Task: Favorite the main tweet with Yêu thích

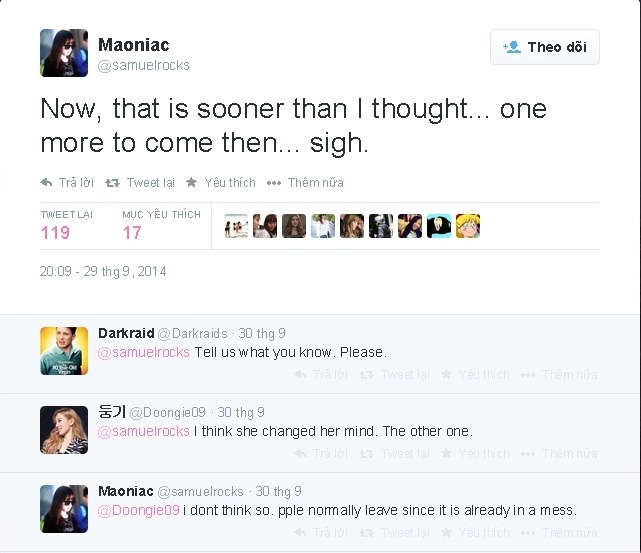Action: pyautogui.click(x=221, y=183)
